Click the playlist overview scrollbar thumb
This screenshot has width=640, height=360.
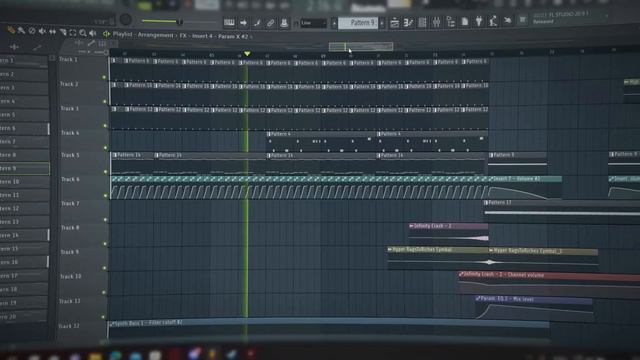point(361,47)
